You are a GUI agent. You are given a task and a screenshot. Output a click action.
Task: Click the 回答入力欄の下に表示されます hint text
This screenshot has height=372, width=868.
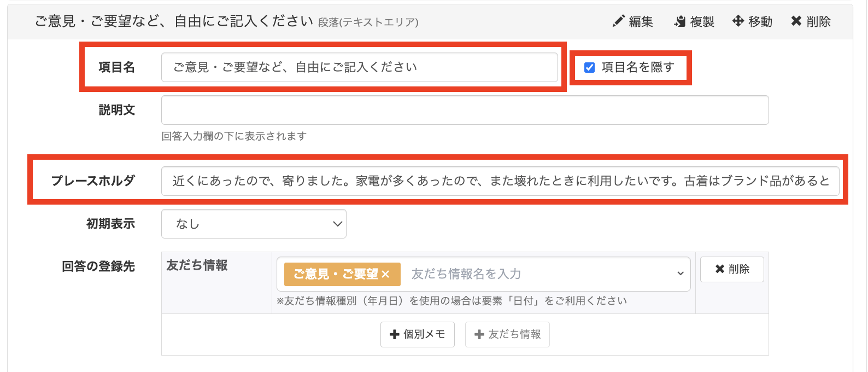[234, 136]
